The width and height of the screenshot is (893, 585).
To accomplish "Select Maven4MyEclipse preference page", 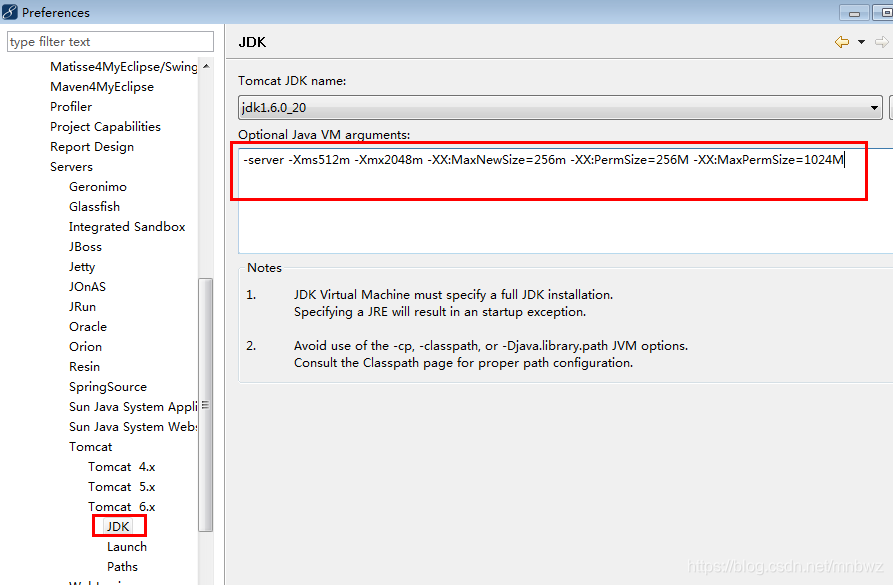I will tap(102, 87).
